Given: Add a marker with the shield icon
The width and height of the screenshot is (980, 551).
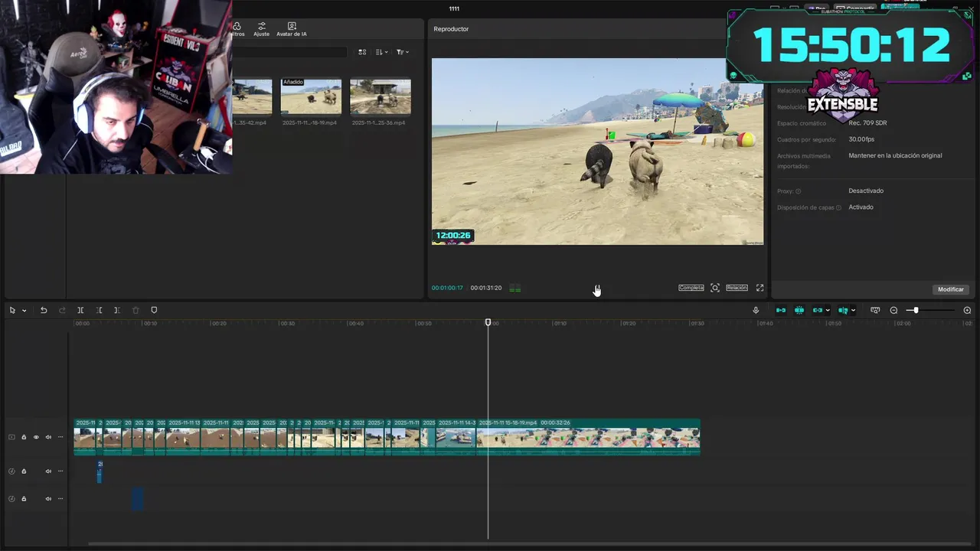Looking at the screenshot, I should [x=154, y=310].
